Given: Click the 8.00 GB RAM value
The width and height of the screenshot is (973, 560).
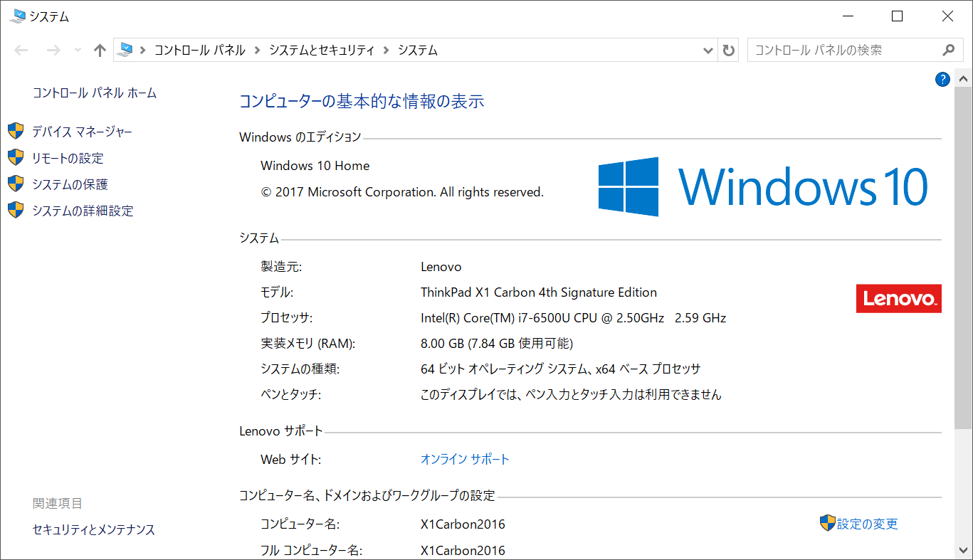Looking at the screenshot, I should (x=497, y=344).
